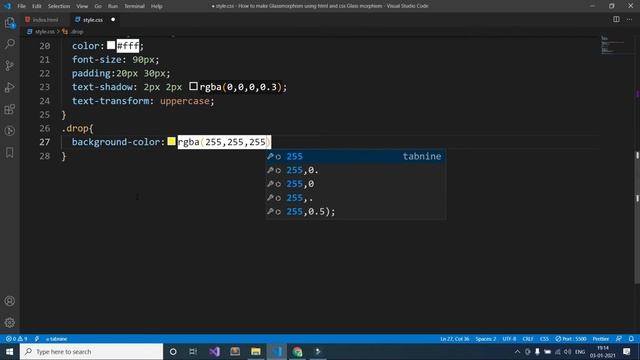Open the editor More Actions ellipsis
This screenshot has height=360, width=640.
click(x=629, y=19)
